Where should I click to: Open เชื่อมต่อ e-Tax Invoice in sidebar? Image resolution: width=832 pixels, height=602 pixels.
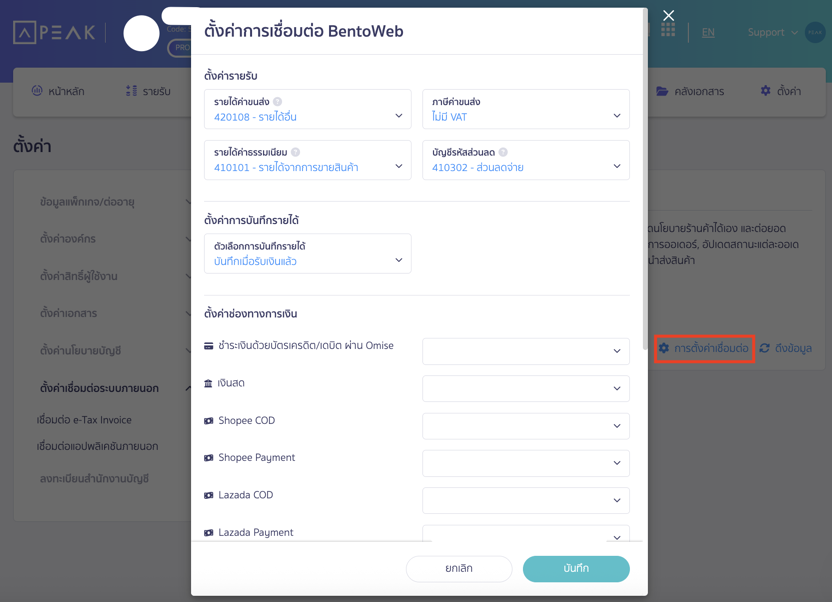pyautogui.click(x=84, y=420)
